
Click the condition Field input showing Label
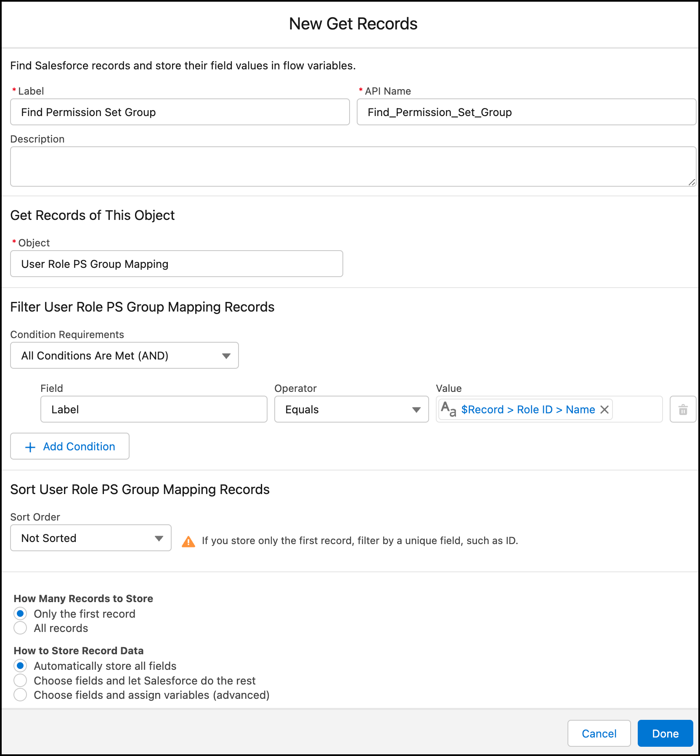pyautogui.click(x=154, y=410)
